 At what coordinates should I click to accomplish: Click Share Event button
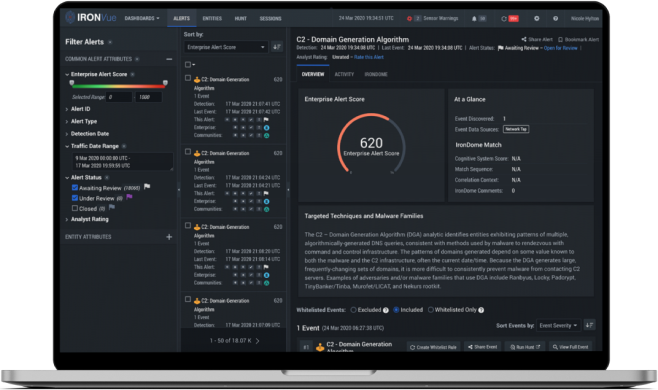click(483, 347)
